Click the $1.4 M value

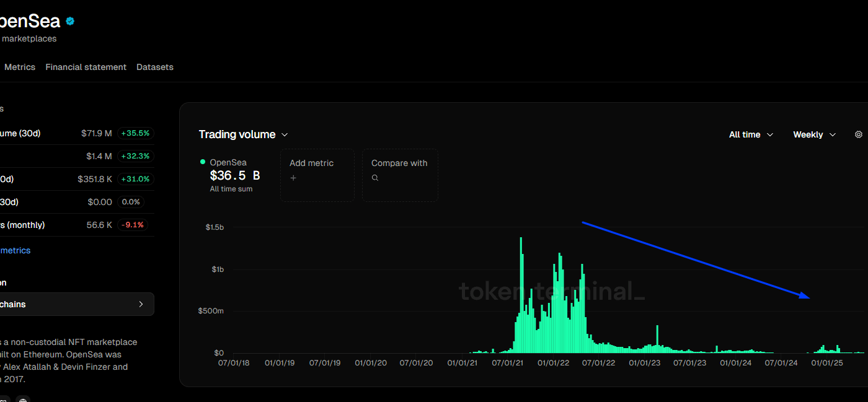coord(99,156)
